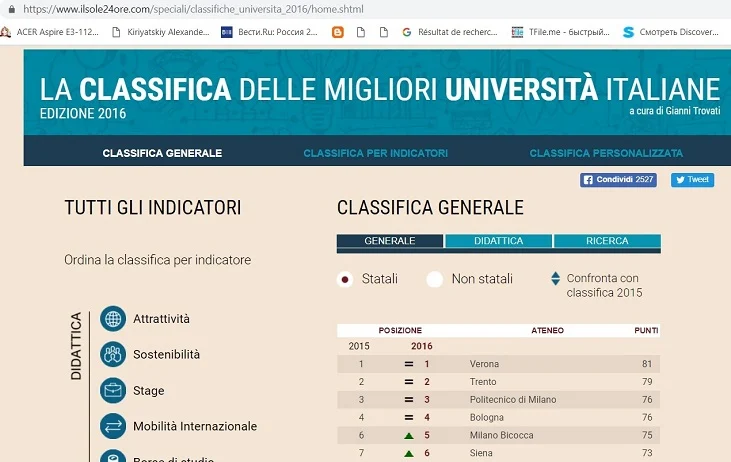The width and height of the screenshot is (731, 462).
Task: Open the TFile.me bookmark
Action: click(561, 32)
